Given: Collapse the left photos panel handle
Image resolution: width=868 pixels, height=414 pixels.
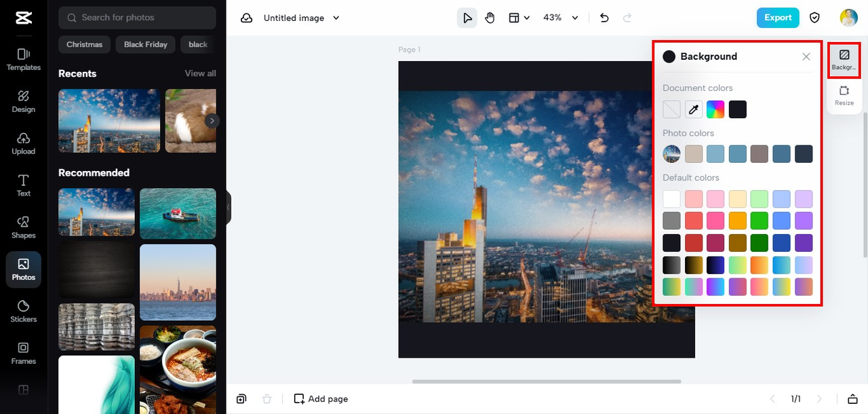Looking at the screenshot, I should tap(229, 207).
